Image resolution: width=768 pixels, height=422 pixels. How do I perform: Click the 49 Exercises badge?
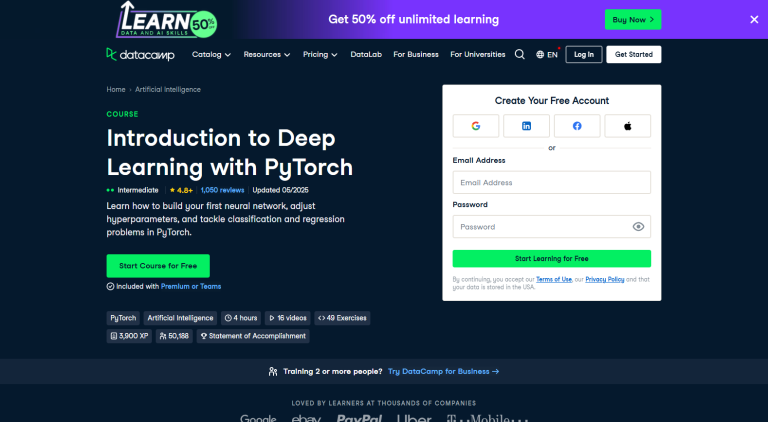342,318
